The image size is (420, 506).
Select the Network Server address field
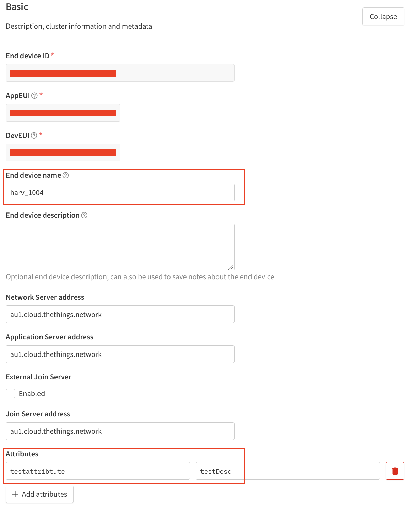coord(120,314)
